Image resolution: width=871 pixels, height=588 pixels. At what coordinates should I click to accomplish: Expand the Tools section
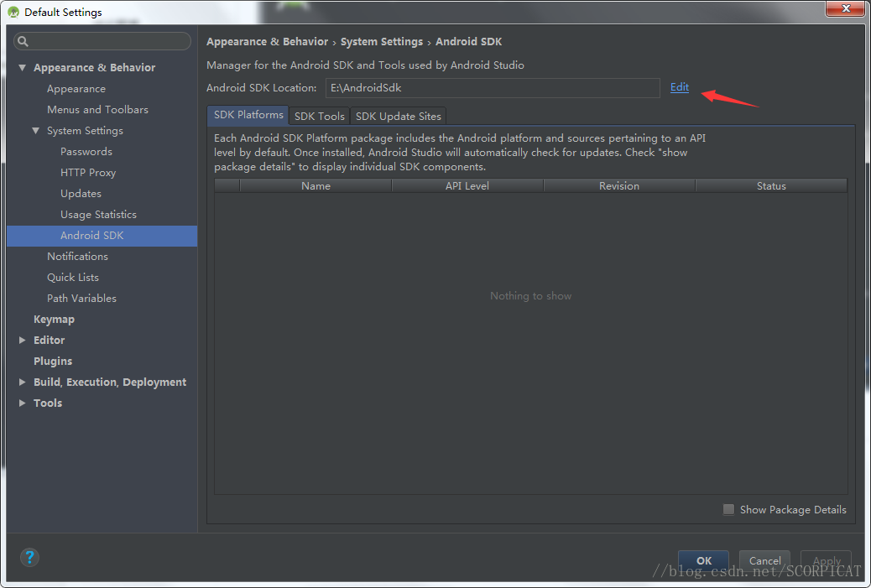[x=22, y=403]
